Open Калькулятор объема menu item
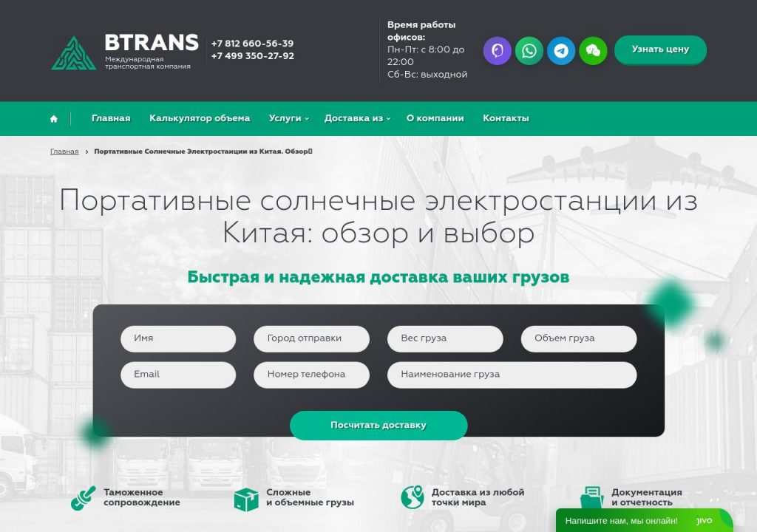The image size is (757, 532). point(200,118)
